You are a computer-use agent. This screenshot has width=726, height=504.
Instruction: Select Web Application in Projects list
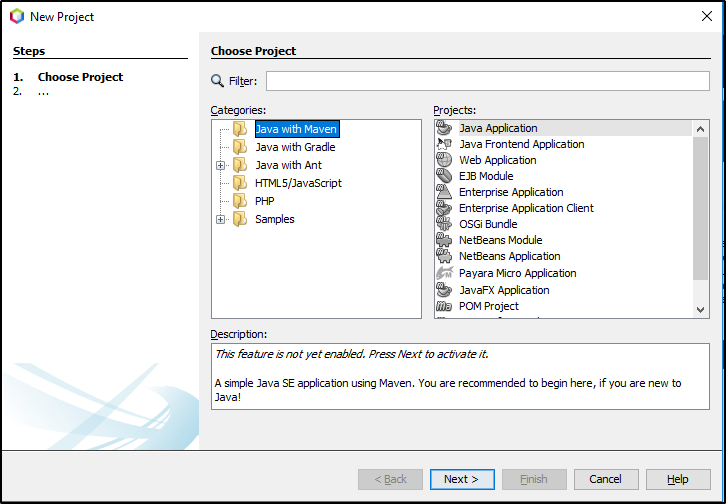[498, 160]
